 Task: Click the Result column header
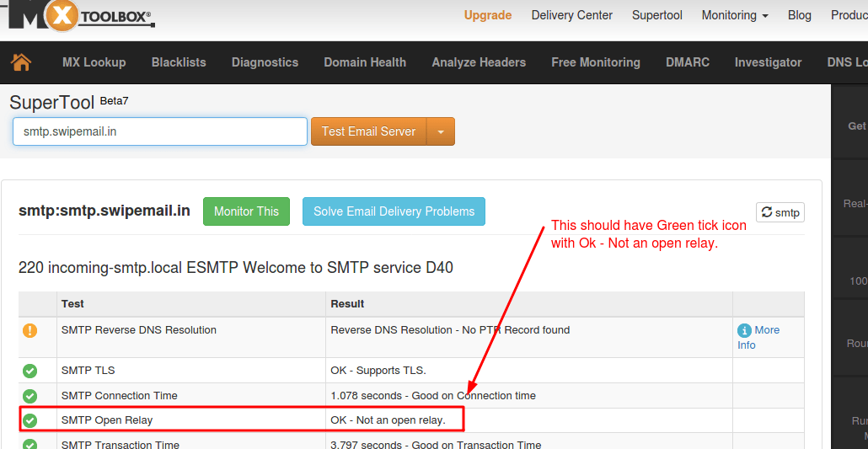coord(348,304)
